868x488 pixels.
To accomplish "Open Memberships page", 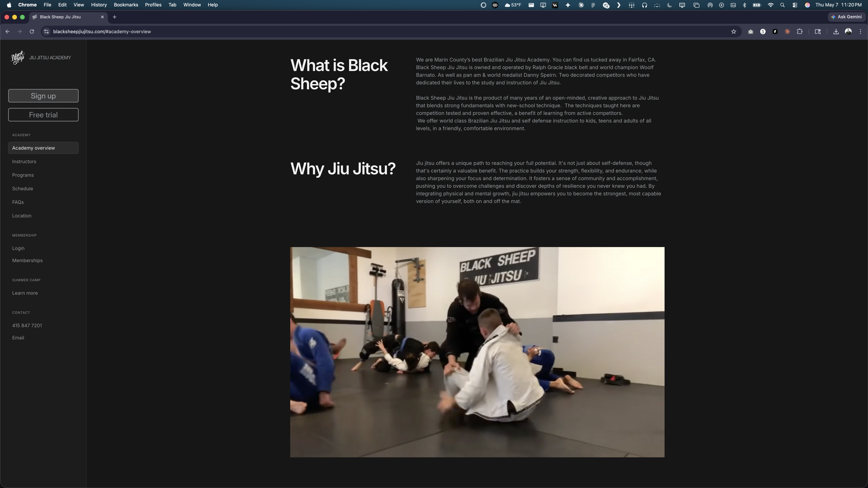I will [27, 260].
